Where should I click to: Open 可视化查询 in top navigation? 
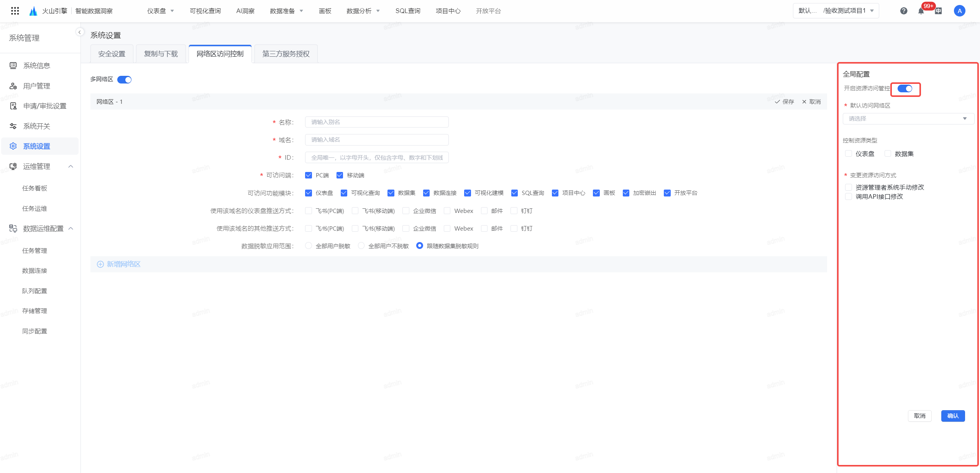click(x=205, y=11)
